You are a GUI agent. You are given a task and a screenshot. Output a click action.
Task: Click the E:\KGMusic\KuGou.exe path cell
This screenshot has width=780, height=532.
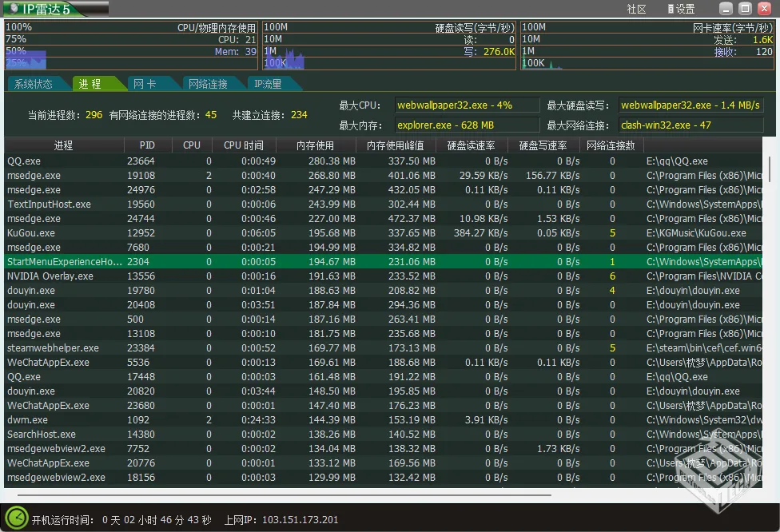point(696,233)
